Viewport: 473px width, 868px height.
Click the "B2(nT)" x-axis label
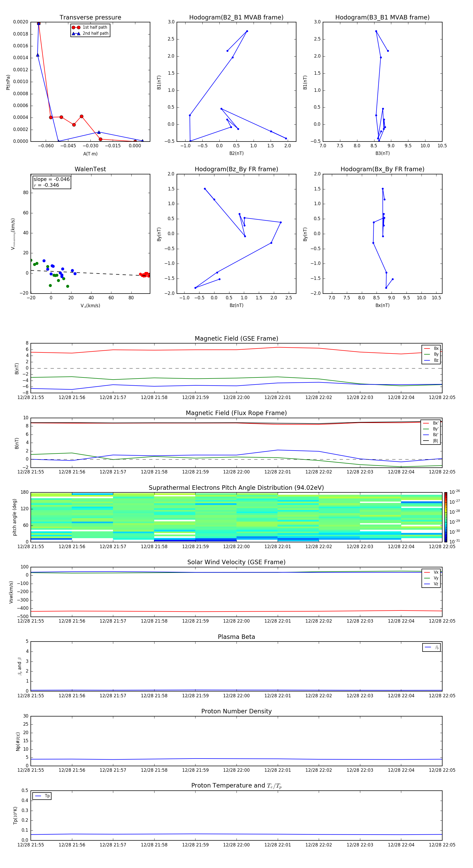tap(236, 153)
